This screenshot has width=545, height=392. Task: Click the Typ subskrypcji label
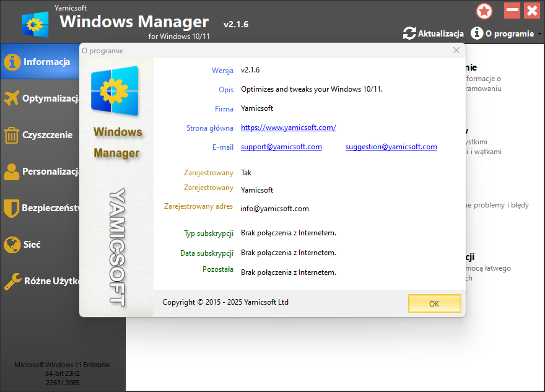(209, 233)
